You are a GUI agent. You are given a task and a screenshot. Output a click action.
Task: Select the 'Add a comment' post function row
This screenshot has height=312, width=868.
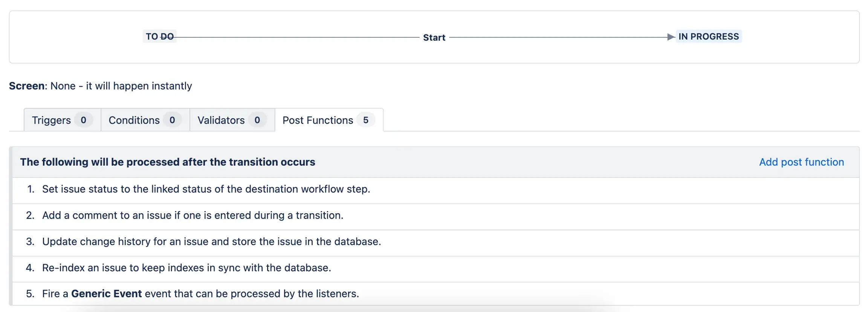pos(193,216)
